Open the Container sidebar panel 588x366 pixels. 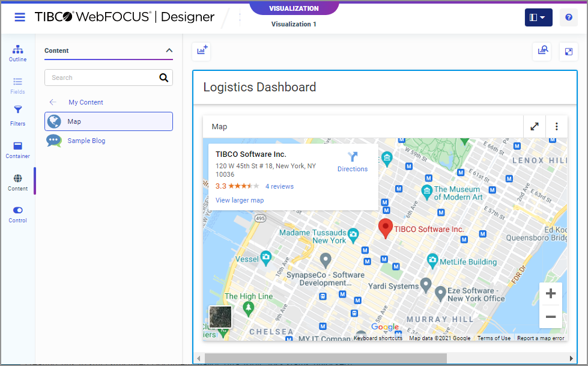point(17,150)
